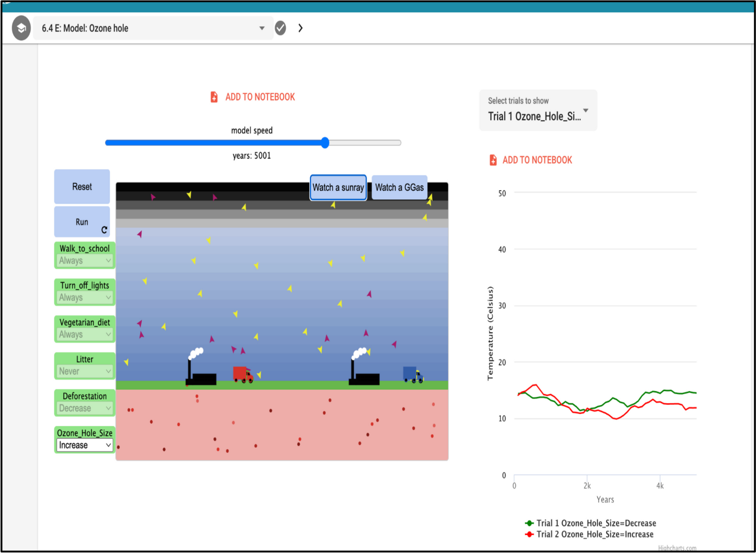Click notebook icon above the model speed slider
Viewport: 756px width, 553px height.
pos(214,97)
